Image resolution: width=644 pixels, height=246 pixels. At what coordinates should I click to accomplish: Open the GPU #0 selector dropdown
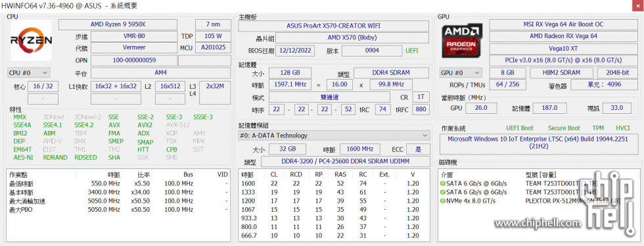click(461, 73)
